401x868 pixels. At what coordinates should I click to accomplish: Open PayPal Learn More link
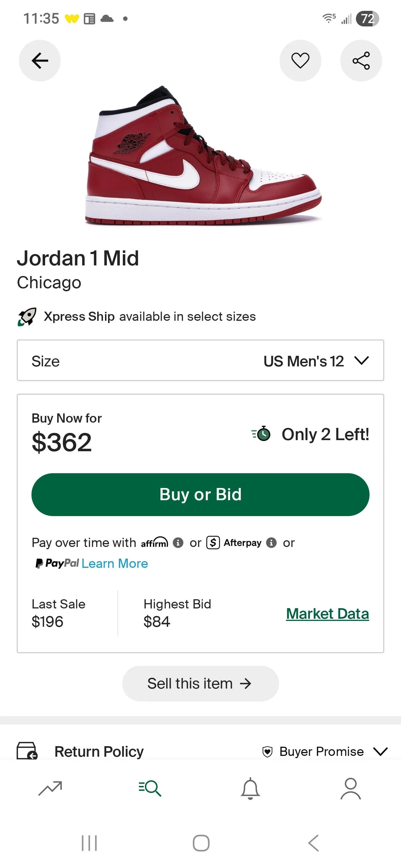pos(115,563)
